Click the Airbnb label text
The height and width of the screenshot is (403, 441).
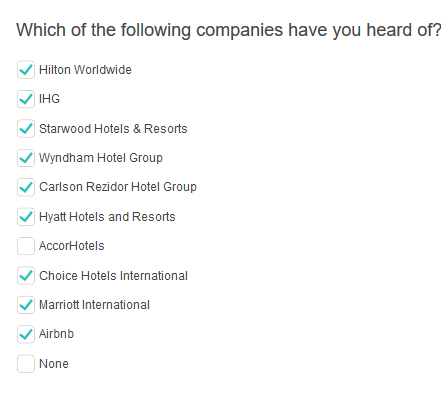pos(56,334)
